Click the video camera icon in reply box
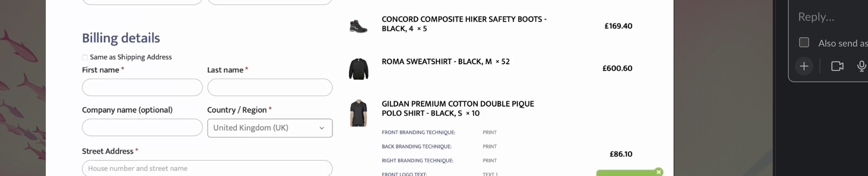Viewport: 868px width, 176px height. pyautogui.click(x=837, y=66)
